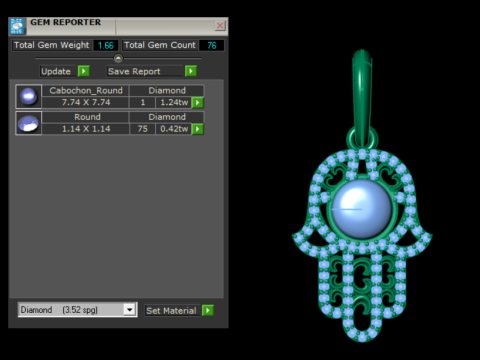Click the Cabochon_Round name cell
Viewport: 480px width, 360px height.
click(x=86, y=91)
